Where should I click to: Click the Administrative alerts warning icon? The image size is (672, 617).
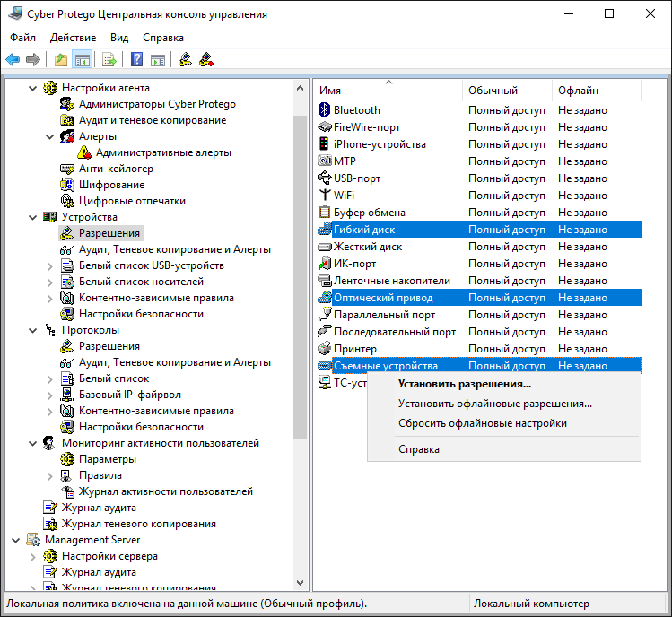pyautogui.click(x=84, y=152)
